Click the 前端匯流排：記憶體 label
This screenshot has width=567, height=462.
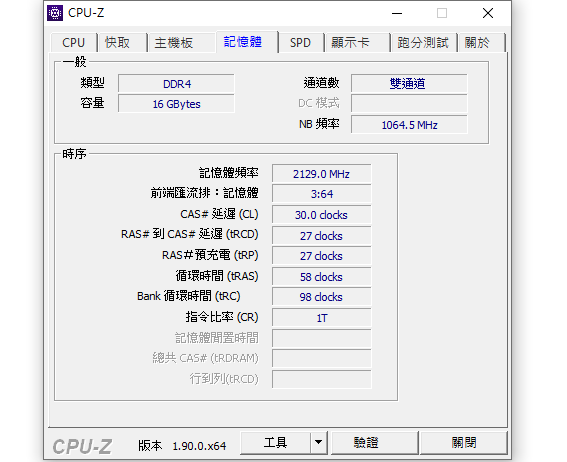[205, 193]
